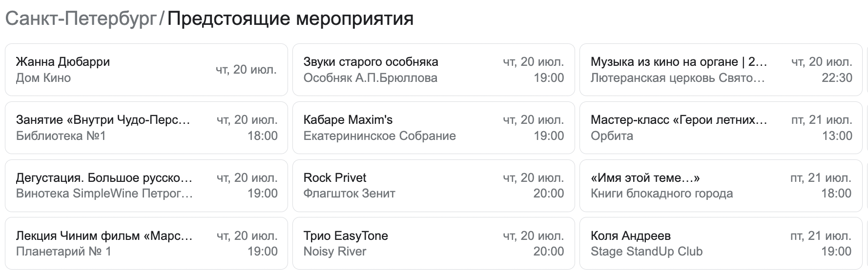
Task: Click the Noisy River venue text
Action: click(x=334, y=252)
